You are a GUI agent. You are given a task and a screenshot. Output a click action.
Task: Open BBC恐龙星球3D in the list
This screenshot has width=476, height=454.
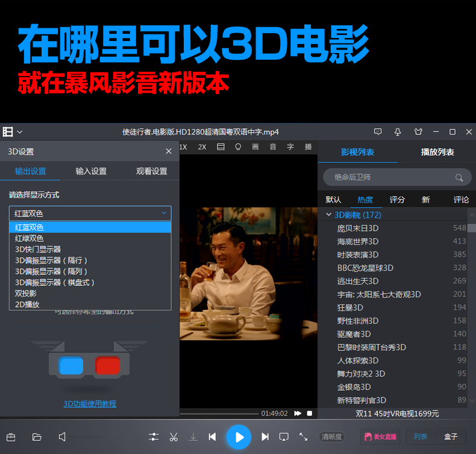(365, 268)
